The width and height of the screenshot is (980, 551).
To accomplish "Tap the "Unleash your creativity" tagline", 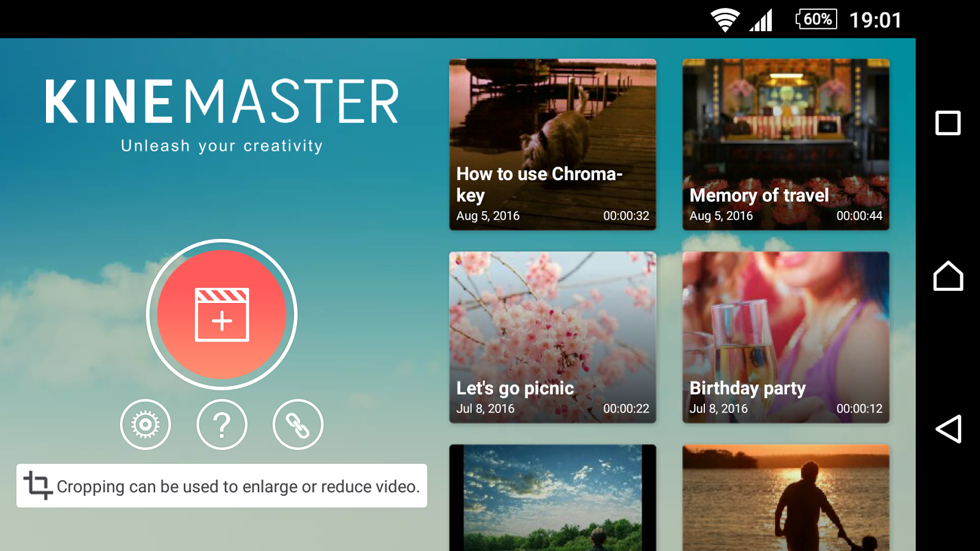I will coord(222,146).
